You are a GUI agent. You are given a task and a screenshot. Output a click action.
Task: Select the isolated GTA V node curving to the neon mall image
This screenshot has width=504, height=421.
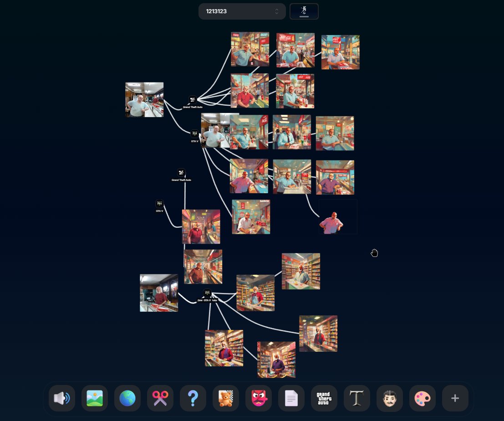(159, 204)
